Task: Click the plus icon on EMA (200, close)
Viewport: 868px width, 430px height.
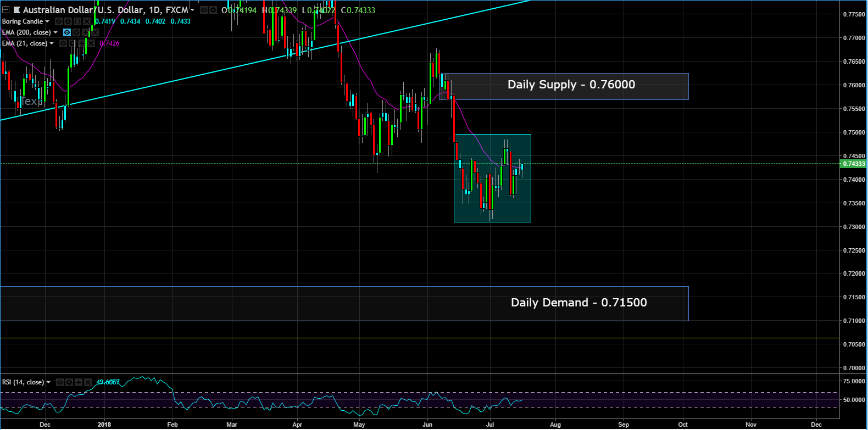Action: 86,32
